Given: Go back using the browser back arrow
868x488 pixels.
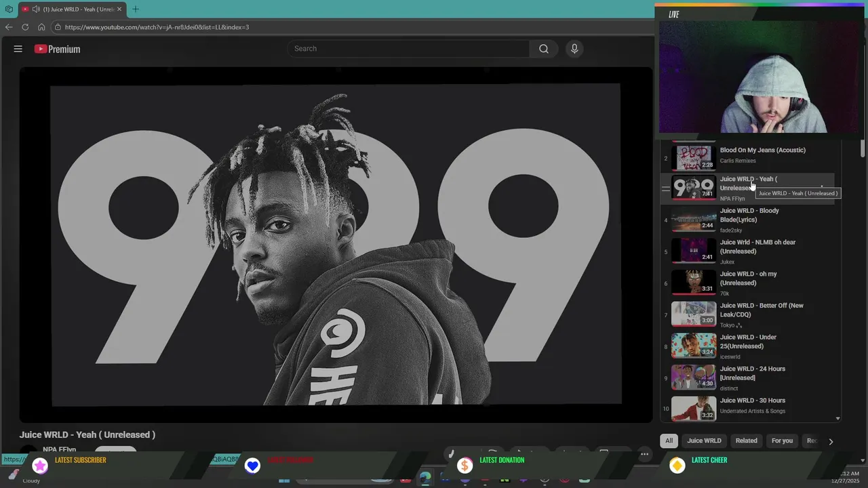Looking at the screenshot, I should pyautogui.click(x=9, y=27).
